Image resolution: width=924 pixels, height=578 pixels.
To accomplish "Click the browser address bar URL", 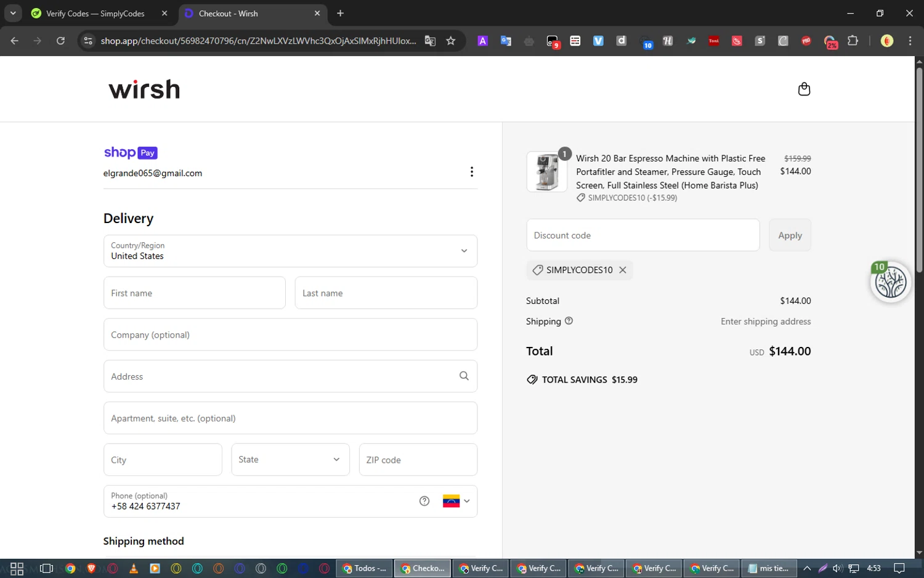I will pos(258,41).
